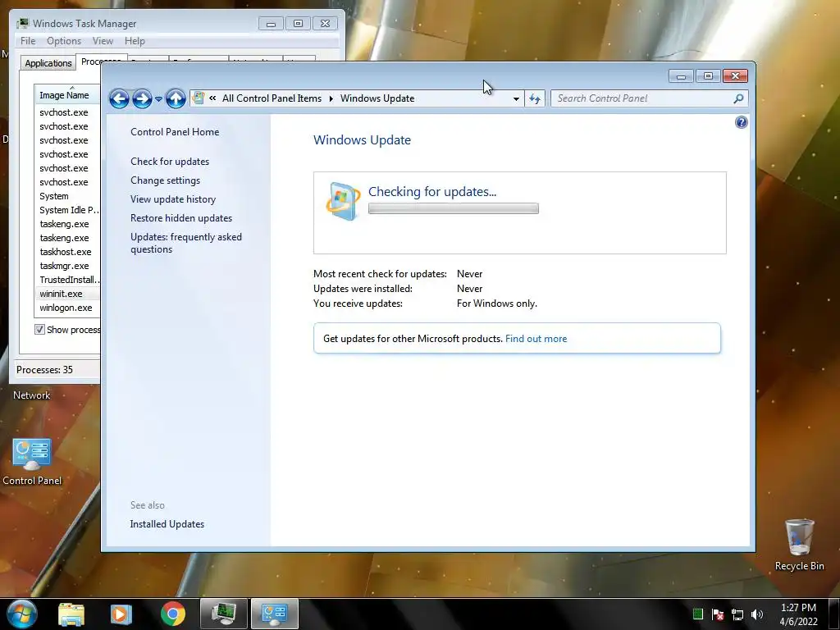
Task: Open Change settings link
Action: pos(165,180)
